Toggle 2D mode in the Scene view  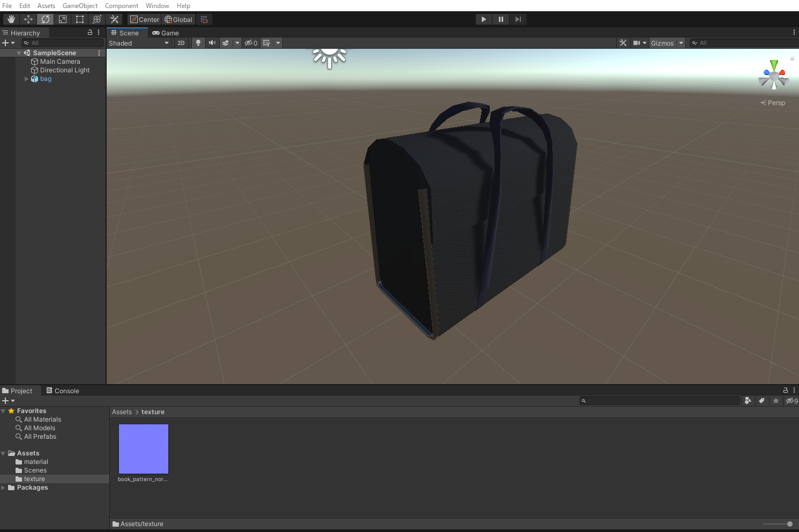181,43
